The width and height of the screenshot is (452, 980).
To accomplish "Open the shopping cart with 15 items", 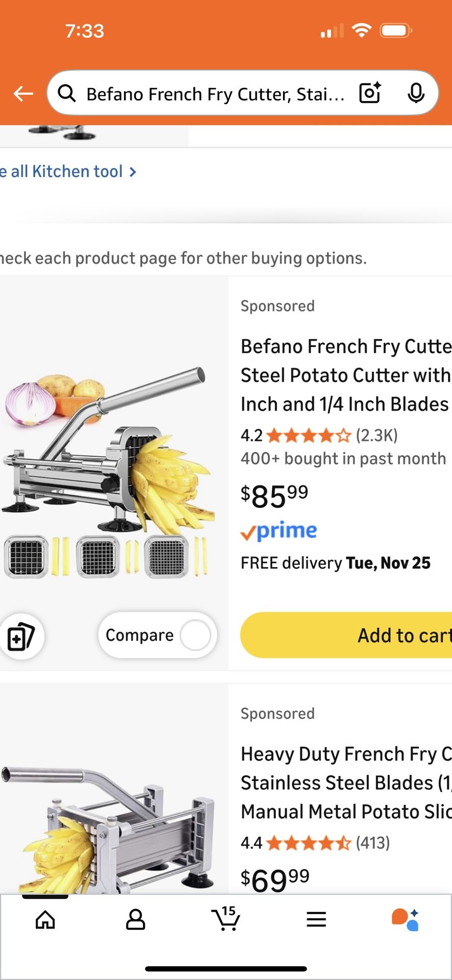I will (x=225, y=919).
